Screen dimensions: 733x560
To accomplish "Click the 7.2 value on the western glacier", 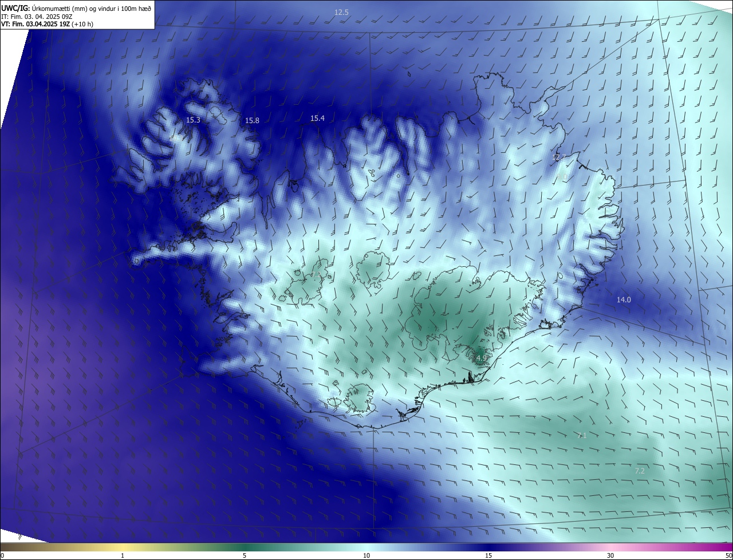I will 316,275.
